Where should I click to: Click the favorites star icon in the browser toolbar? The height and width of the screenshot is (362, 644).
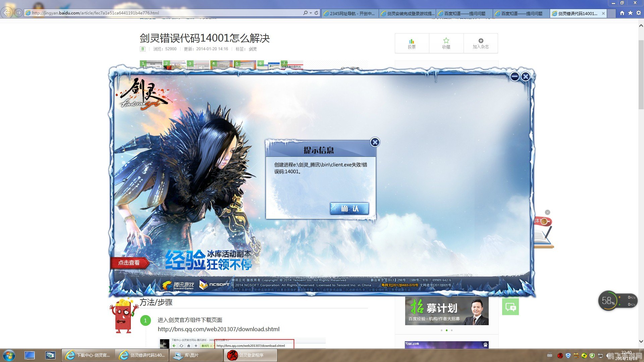pos(629,13)
